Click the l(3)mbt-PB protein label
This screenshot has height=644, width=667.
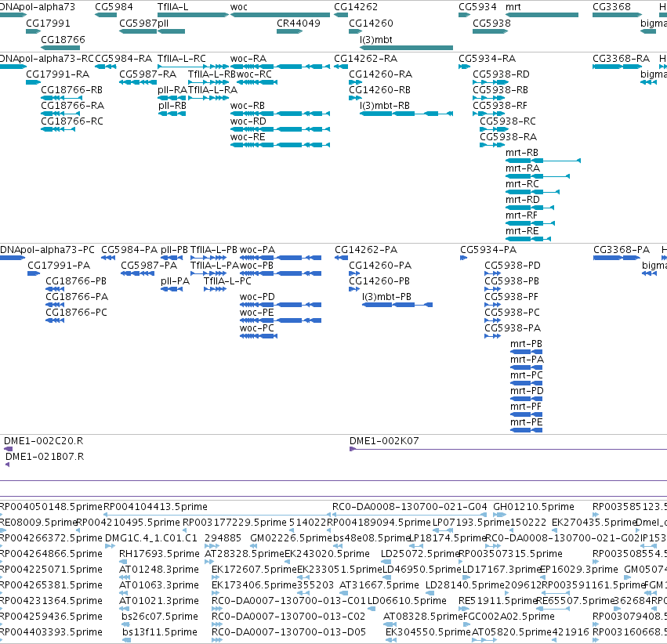386,297
